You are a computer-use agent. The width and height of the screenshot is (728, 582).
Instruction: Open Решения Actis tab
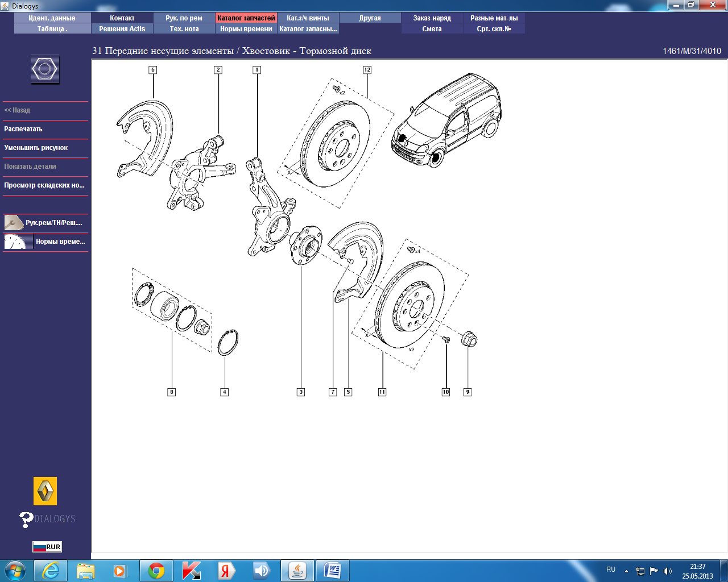(x=122, y=29)
